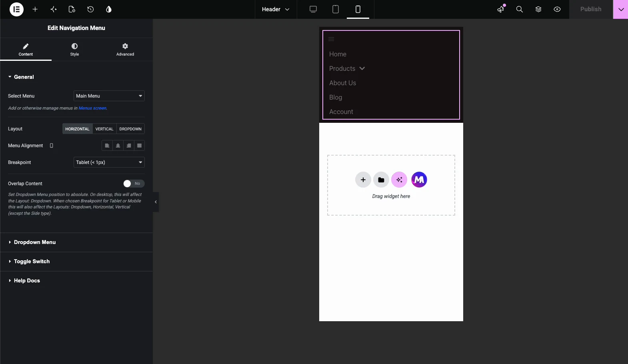
Task: Switch to the Style tab
Action: (x=74, y=50)
